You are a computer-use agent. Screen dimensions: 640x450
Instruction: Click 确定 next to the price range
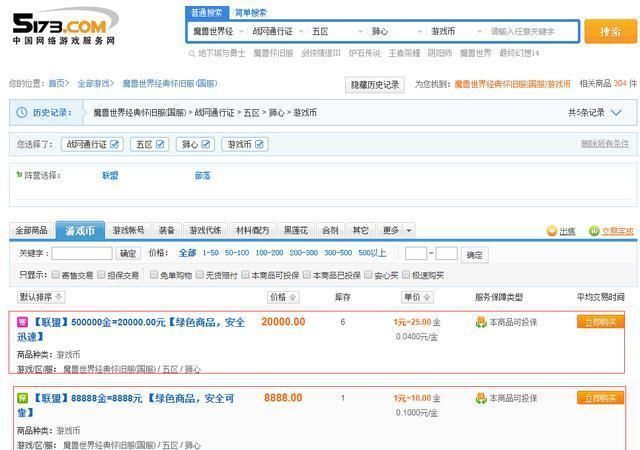click(474, 255)
